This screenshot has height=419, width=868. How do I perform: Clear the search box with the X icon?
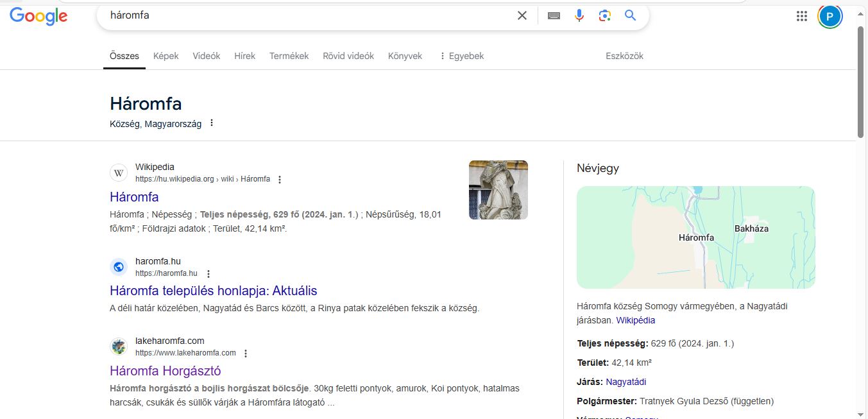coord(522,15)
